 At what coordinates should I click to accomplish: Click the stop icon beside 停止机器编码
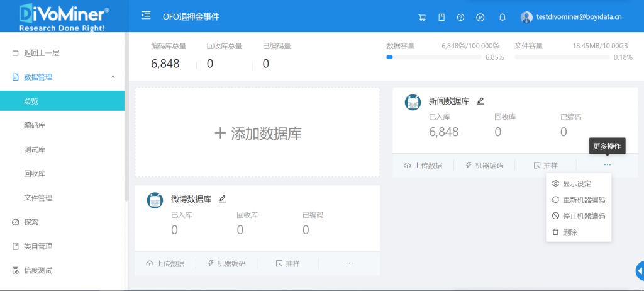[556, 215]
